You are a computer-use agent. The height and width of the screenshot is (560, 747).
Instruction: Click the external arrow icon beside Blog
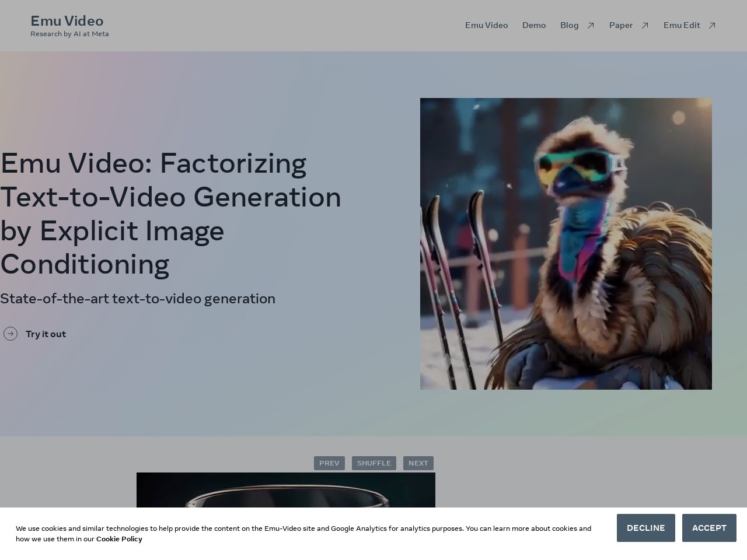[591, 26]
